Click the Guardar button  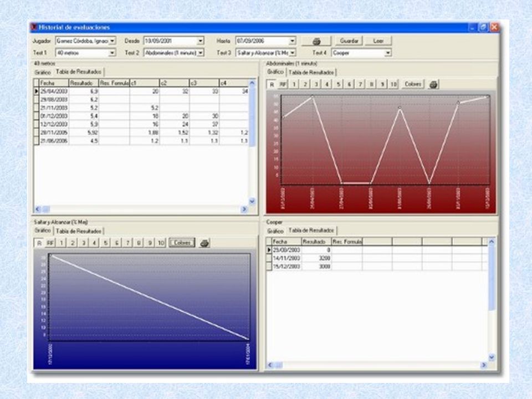tap(349, 41)
